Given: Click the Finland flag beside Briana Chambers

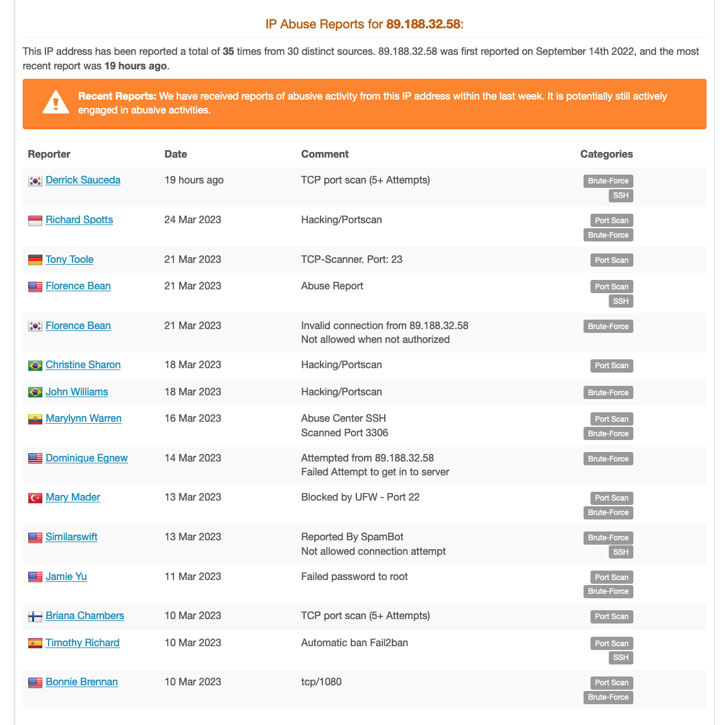Looking at the screenshot, I should (x=35, y=617).
